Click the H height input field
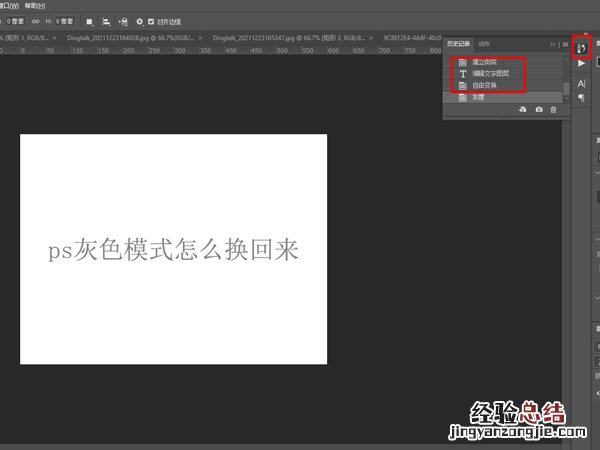 64,21
